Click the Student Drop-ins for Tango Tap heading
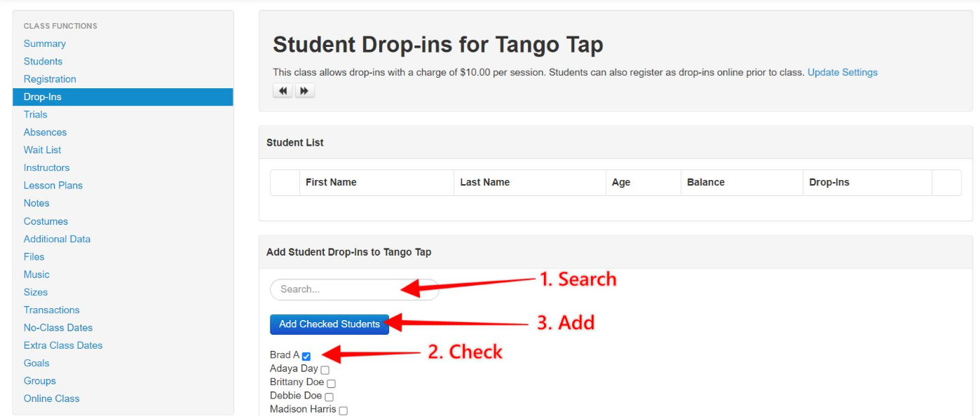Viewport: 980px width, 416px height. (438, 45)
